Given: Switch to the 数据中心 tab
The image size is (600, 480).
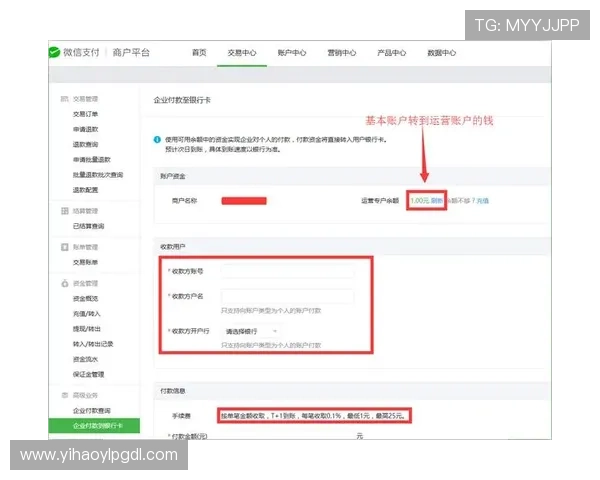Looking at the screenshot, I should pyautogui.click(x=442, y=53).
